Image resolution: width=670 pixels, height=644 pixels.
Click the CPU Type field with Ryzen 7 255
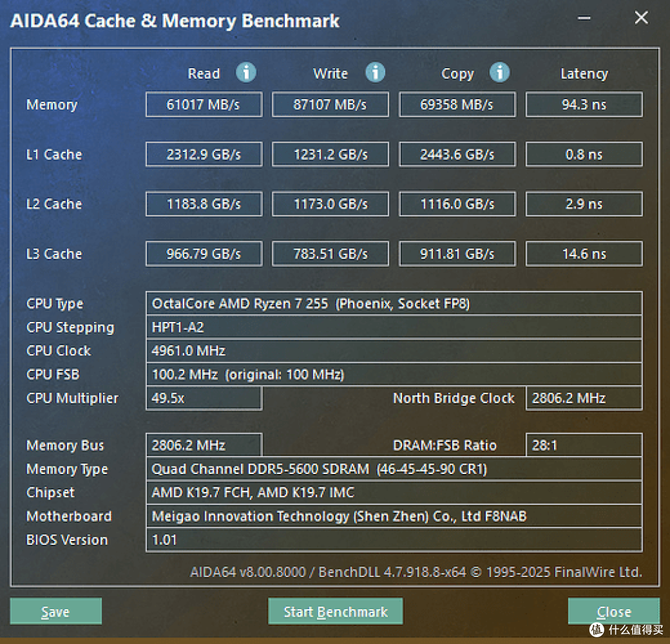(x=394, y=303)
